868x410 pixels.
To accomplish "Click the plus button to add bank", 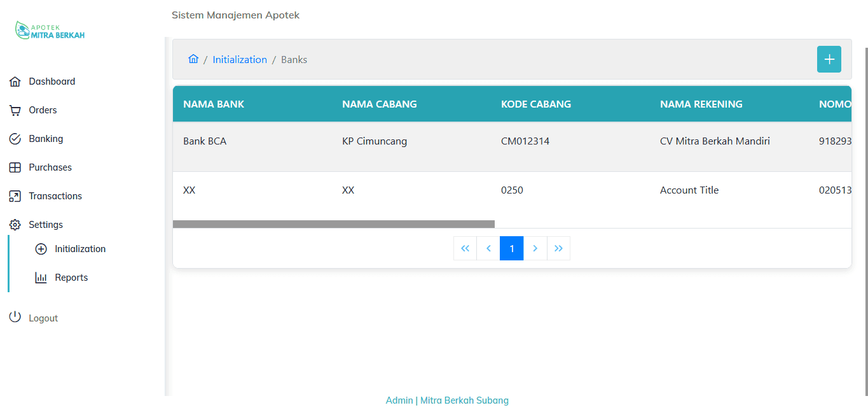I will (x=829, y=59).
